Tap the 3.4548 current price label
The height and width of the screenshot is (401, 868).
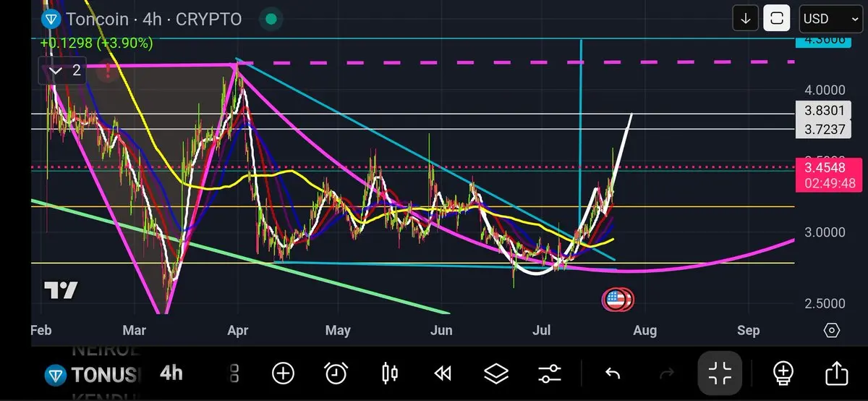point(825,167)
